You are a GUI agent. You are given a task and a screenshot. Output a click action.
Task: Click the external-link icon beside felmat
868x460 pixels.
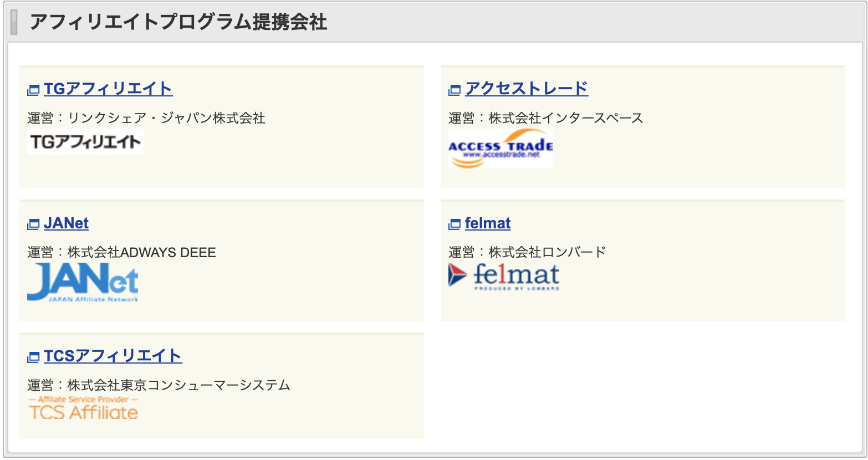point(453,222)
